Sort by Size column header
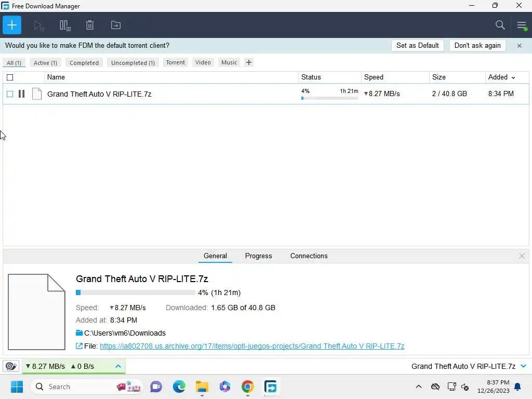 point(438,77)
